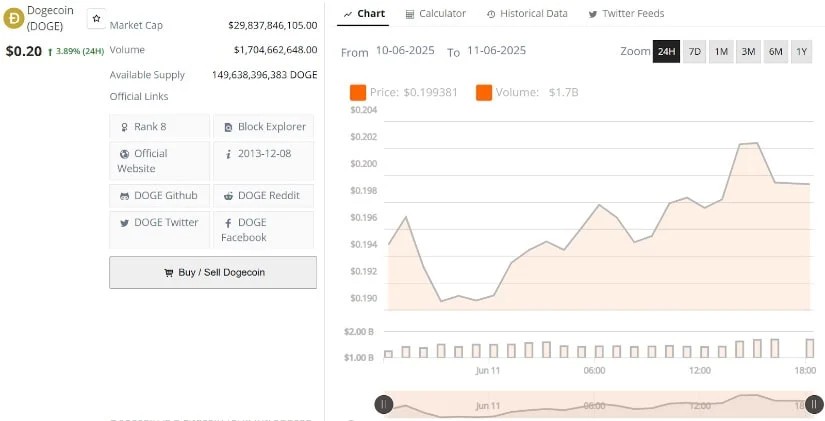
Task: Click the Price: $0.199381 legend label
Action: 414,93
